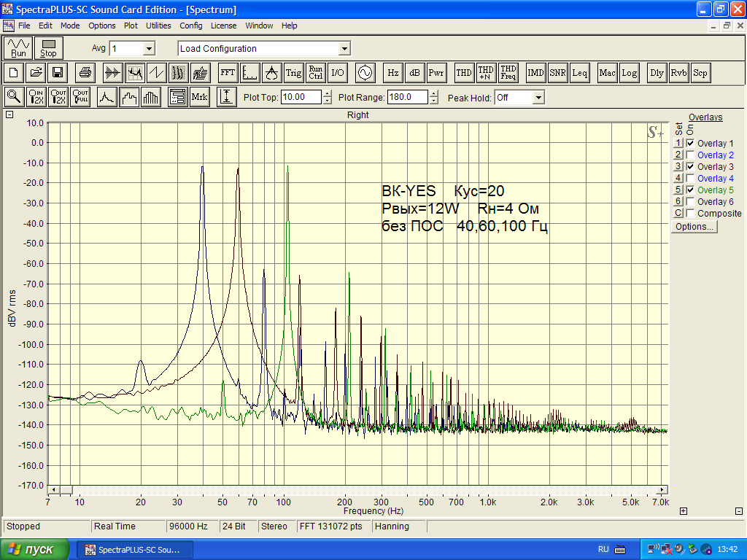The width and height of the screenshot is (747, 560).
Task: Enable the Overlay 4 checkbox
Action: click(x=690, y=178)
